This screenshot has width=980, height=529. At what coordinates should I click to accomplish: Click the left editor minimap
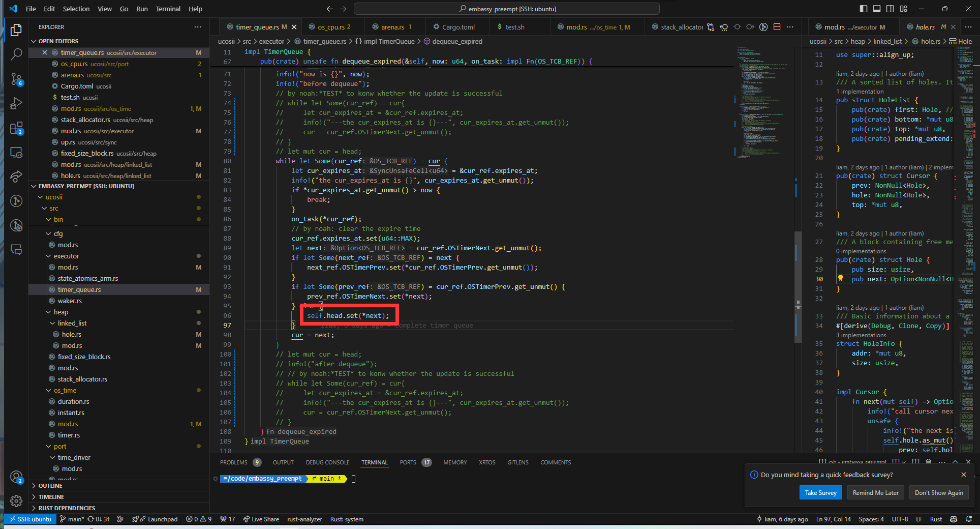762,102
